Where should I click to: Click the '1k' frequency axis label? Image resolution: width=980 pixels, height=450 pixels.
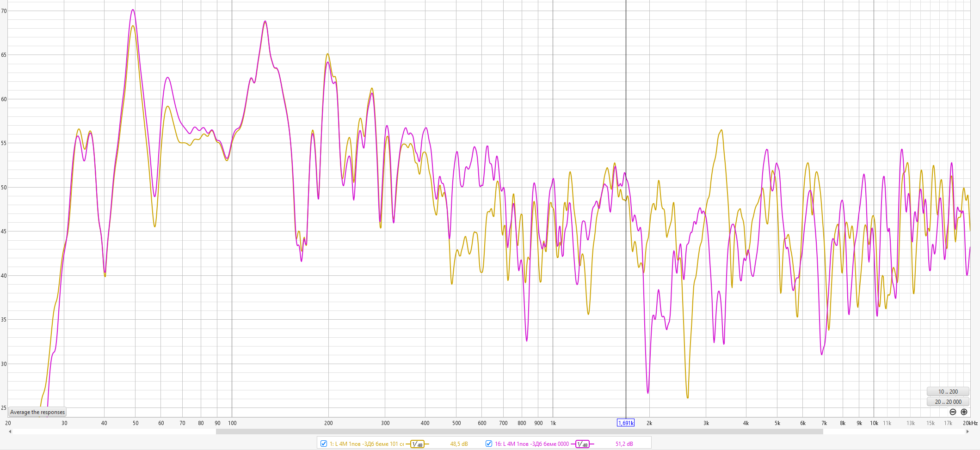point(553,423)
